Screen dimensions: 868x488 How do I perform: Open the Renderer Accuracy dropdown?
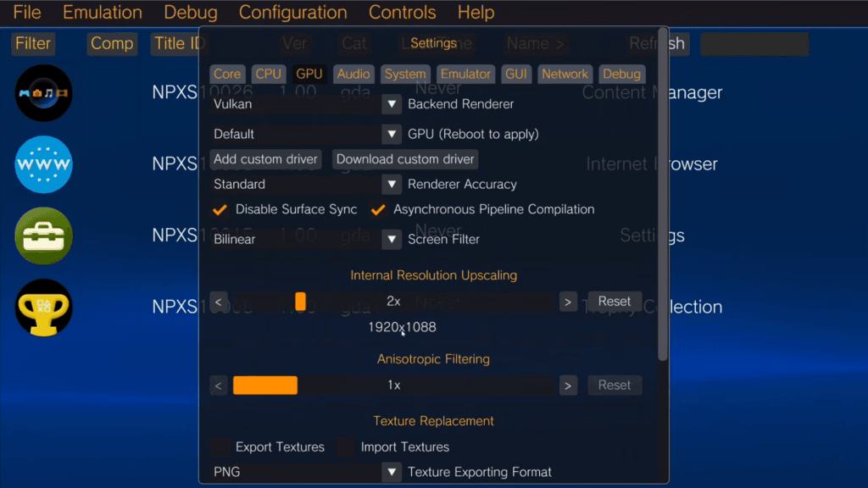tap(391, 184)
